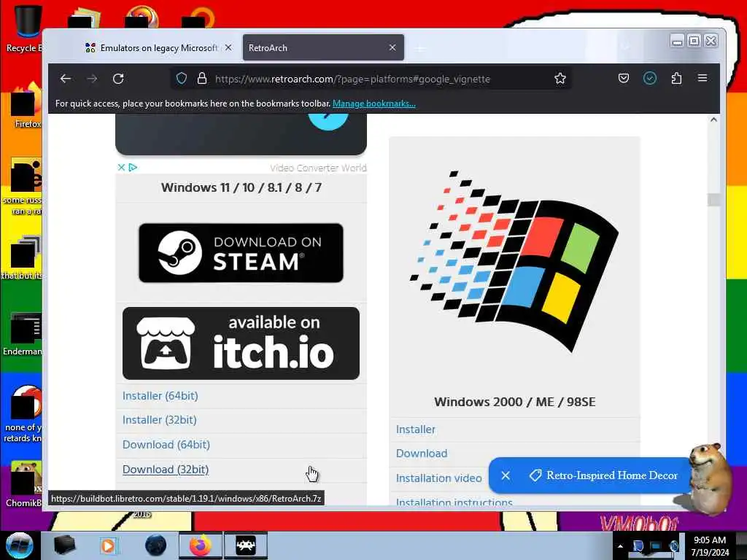Open the tracking protection shield icon
The width and height of the screenshot is (747, 560).
(x=181, y=79)
